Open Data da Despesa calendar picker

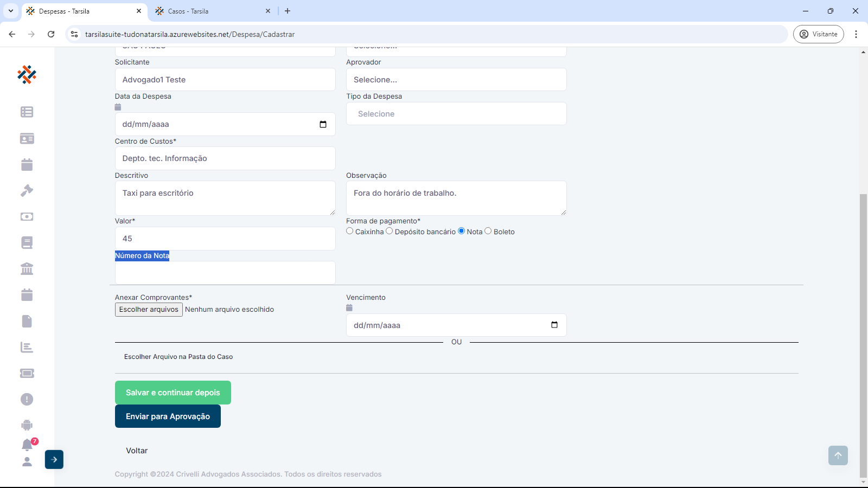[x=323, y=124]
